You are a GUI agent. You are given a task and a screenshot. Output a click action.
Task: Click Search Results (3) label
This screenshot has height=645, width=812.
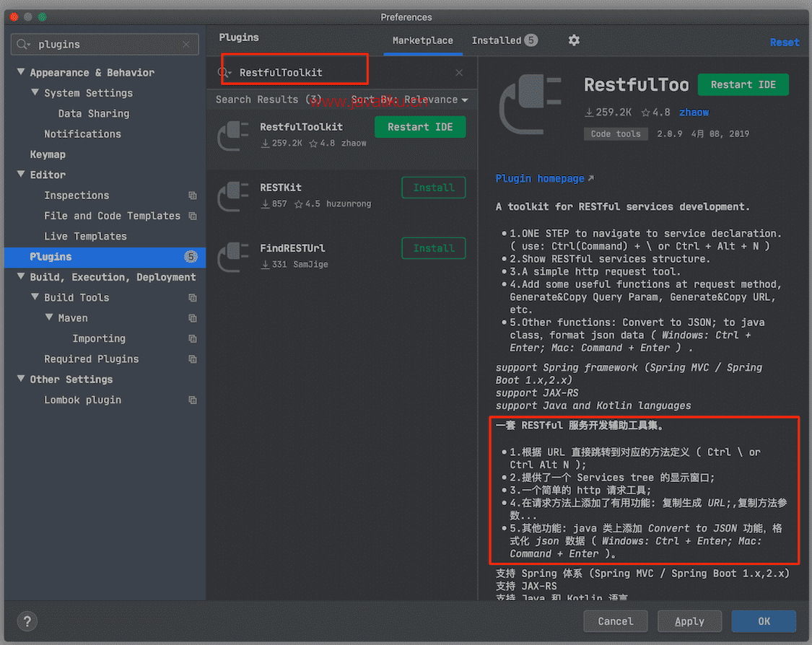click(x=269, y=100)
